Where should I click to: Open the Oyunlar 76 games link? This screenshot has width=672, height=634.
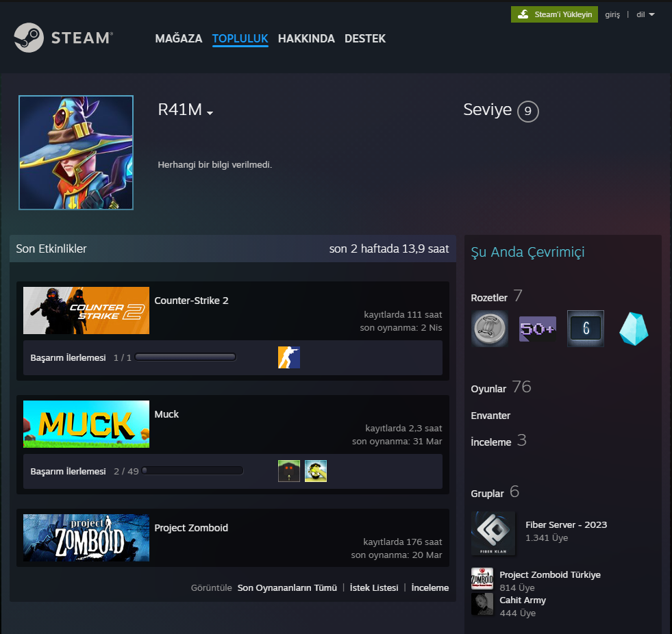click(501, 388)
